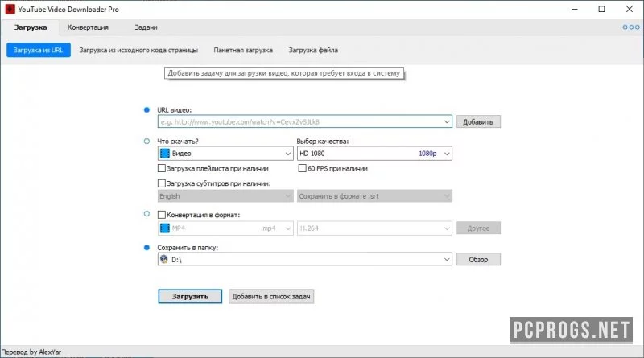Screen dimensions: 644x358
Task: Click the drive icon beside D:\ path
Action: pos(164,260)
